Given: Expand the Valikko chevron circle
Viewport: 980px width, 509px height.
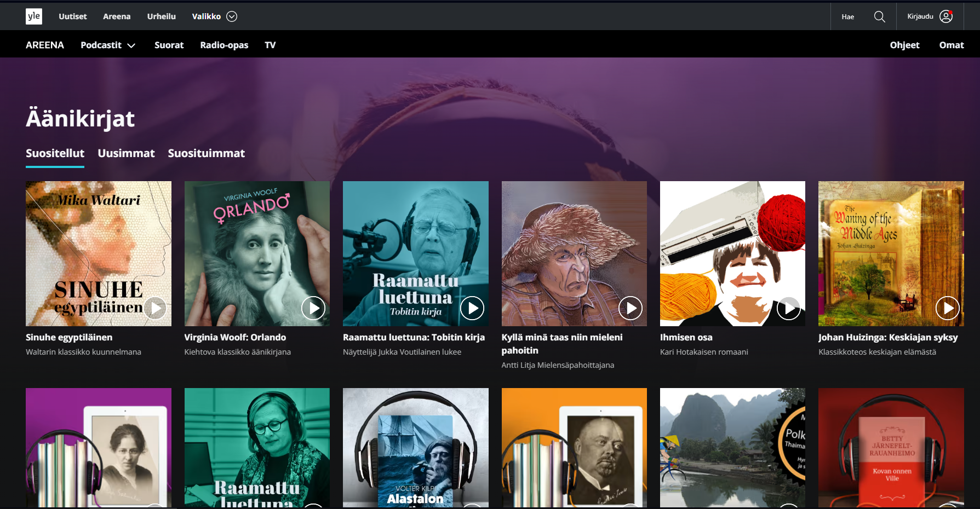Looking at the screenshot, I should click(x=232, y=16).
